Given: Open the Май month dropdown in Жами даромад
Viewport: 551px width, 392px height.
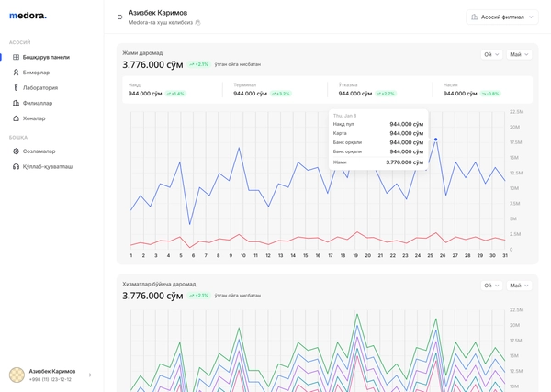Looking at the screenshot, I should pos(519,54).
